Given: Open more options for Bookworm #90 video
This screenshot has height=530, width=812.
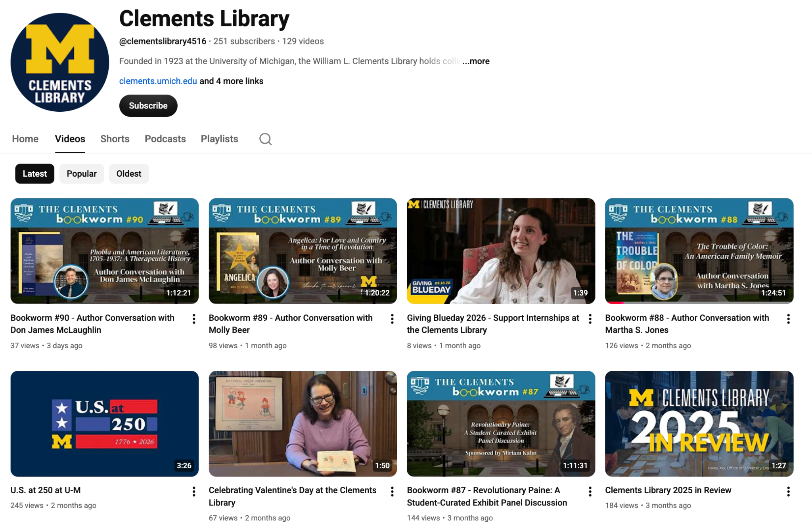Looking at the screenshot, I should [193, 319].
